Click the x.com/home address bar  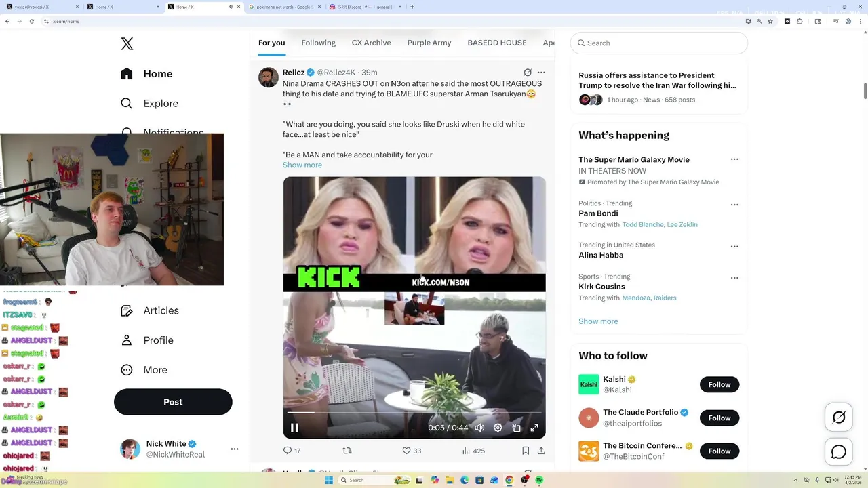point(393,21)
